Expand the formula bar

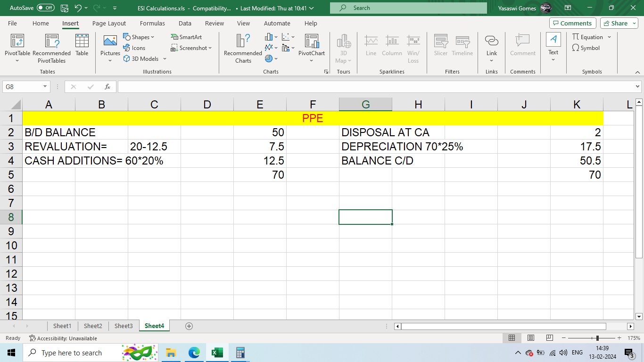pos(638,87)
